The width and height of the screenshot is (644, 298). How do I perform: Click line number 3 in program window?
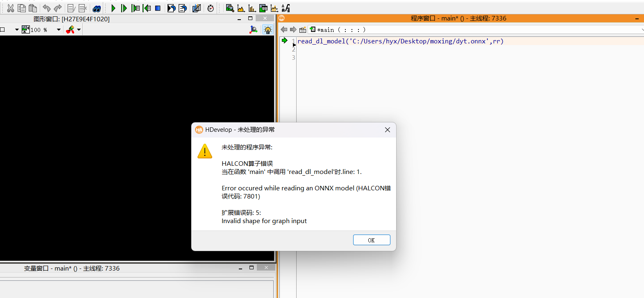[293, 58]
